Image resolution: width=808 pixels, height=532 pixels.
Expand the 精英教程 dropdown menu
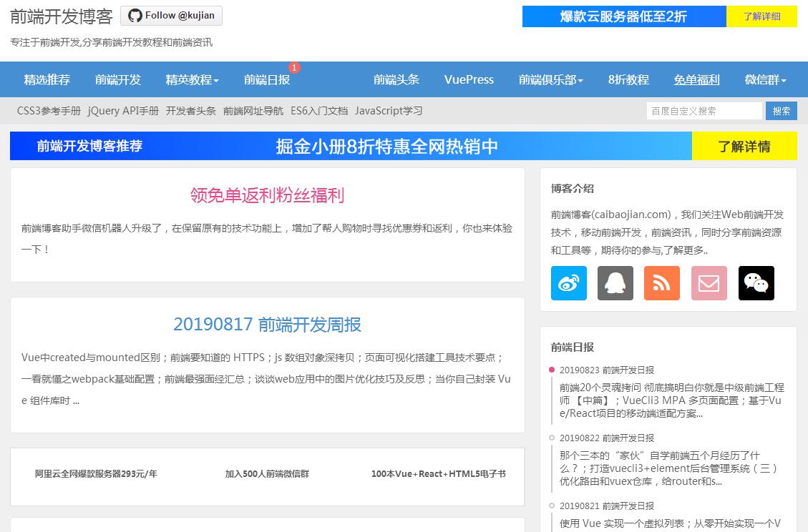tap(192, 80)
